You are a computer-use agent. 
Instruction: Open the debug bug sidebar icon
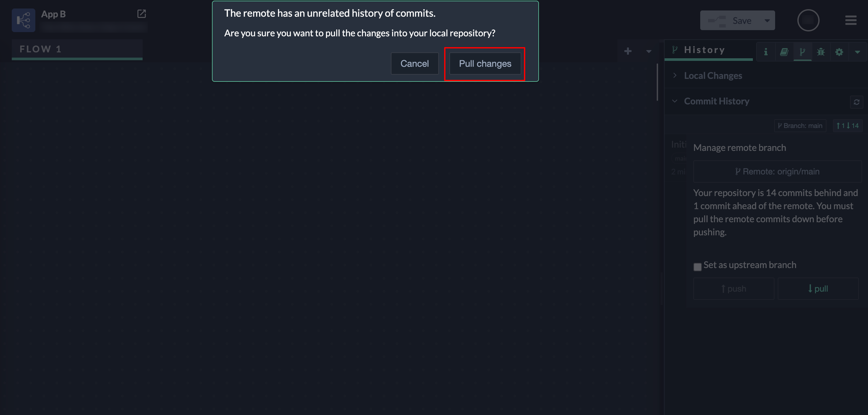tap(821, 52)
